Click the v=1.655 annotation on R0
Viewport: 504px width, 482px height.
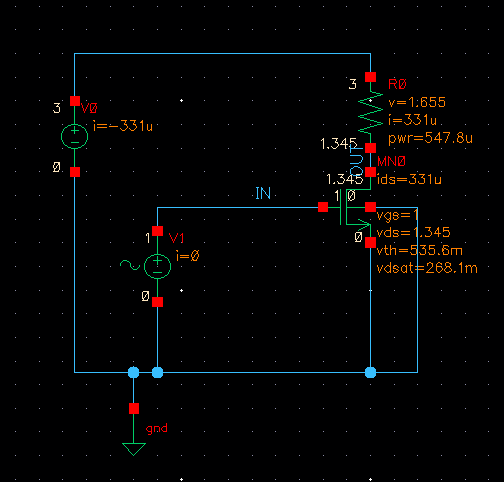[x=417, y=102]
